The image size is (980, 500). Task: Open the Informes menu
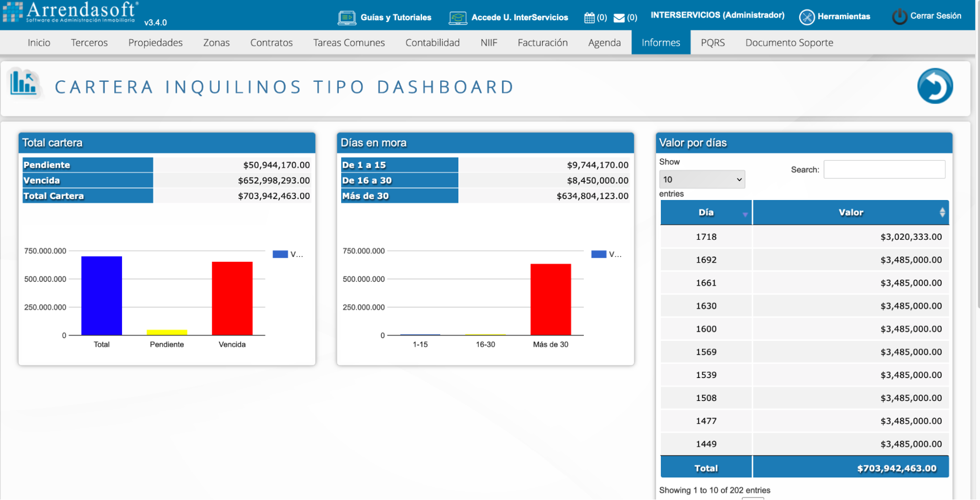click(660, 43)
